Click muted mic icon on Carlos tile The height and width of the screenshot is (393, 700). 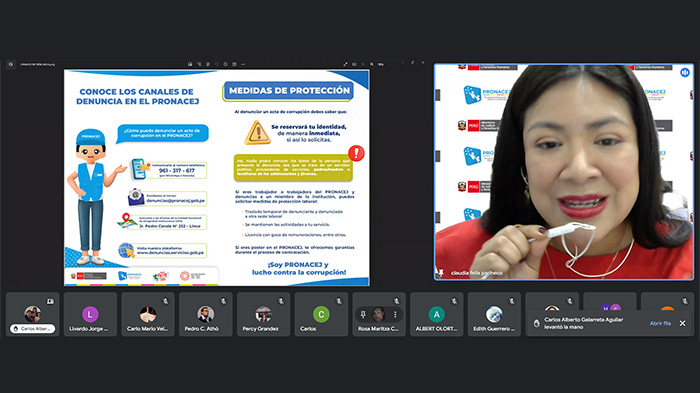339,301
